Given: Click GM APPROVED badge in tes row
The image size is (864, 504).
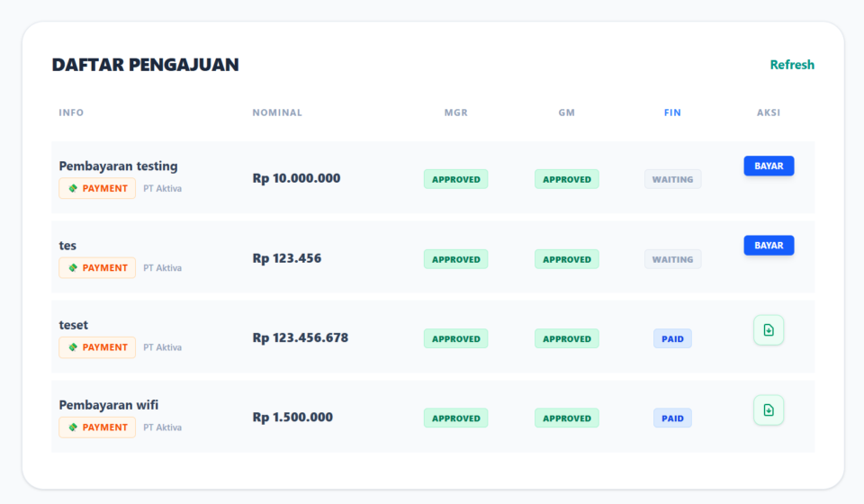Looking at the screenshot, I should click(x=566, y=259).
